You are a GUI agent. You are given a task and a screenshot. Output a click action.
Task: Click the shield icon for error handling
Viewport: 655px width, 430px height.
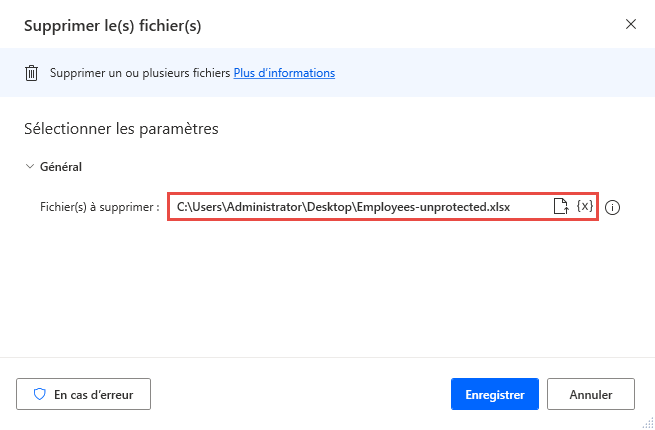[40, 394]
